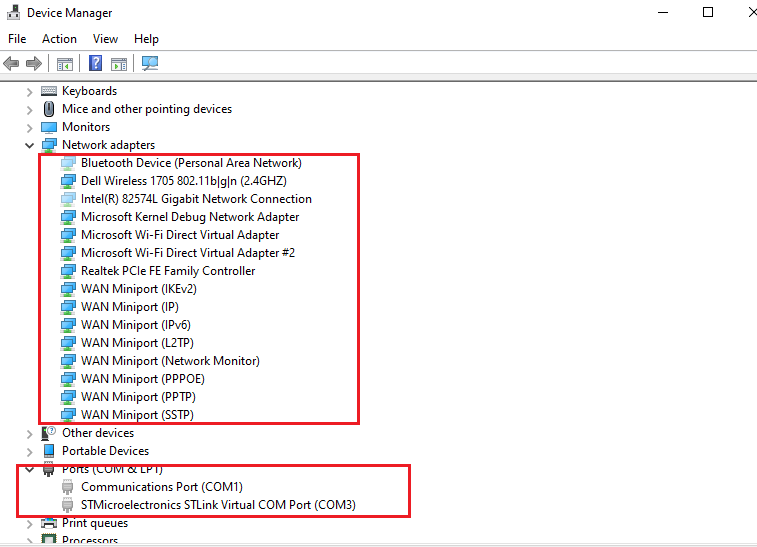This screenshot has width=757, height=547.
Task: Expand the Other devices category
Action: [x=30, y=433]
